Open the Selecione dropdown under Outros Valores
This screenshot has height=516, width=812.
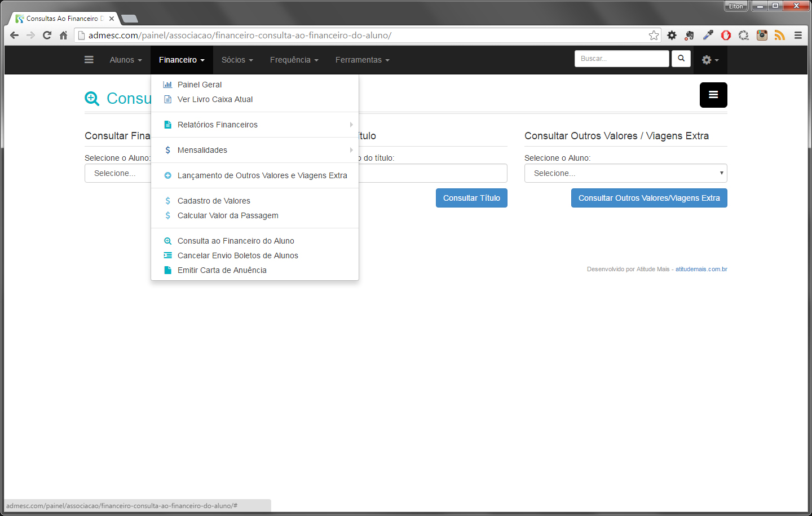click(x=625, y=173)
